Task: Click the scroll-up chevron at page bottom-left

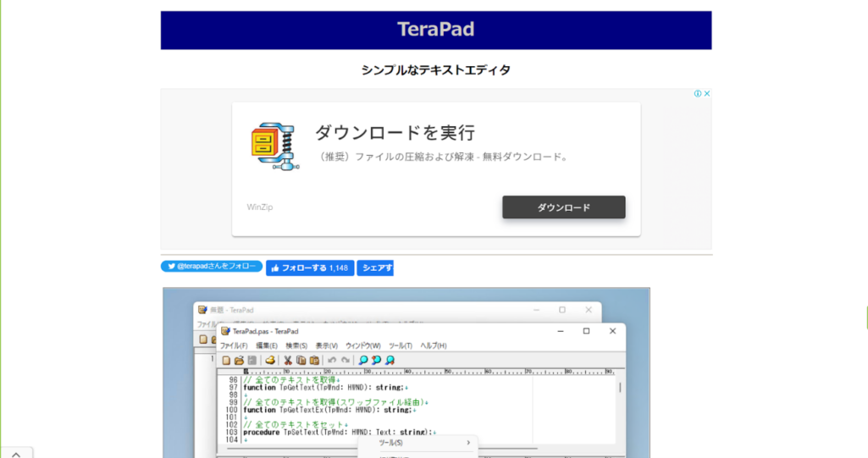Action: pos(16,454)
